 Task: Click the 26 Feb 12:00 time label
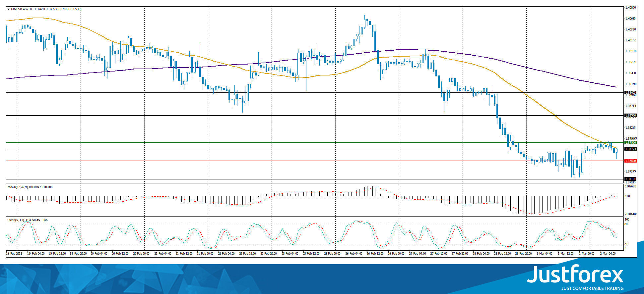tap(375, 254)
